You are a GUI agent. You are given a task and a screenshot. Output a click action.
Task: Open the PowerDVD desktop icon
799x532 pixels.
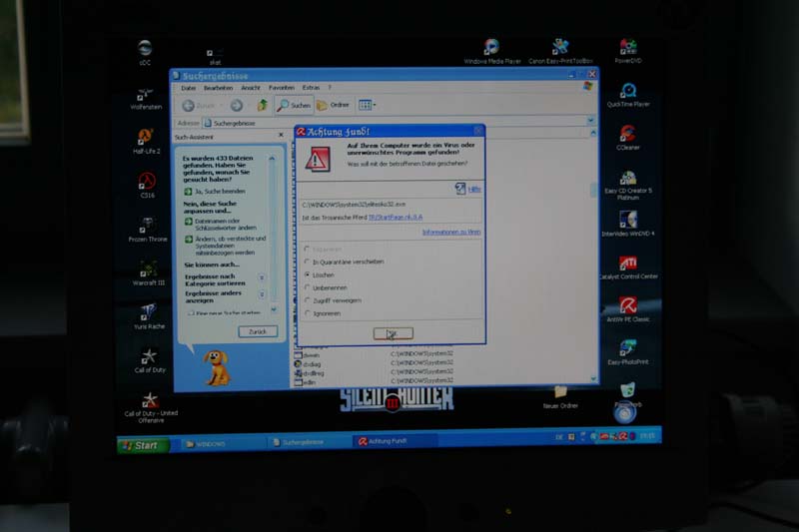pos(628,51)
